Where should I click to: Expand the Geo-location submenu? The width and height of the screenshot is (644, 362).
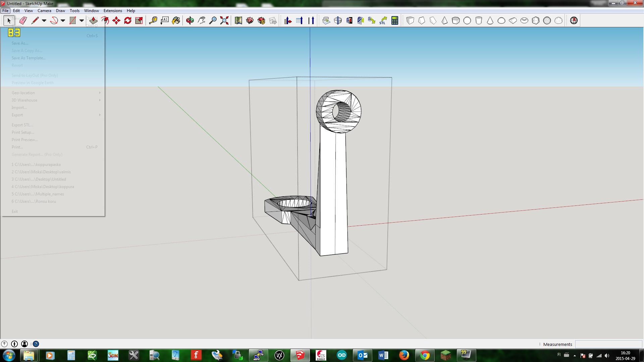53,93
